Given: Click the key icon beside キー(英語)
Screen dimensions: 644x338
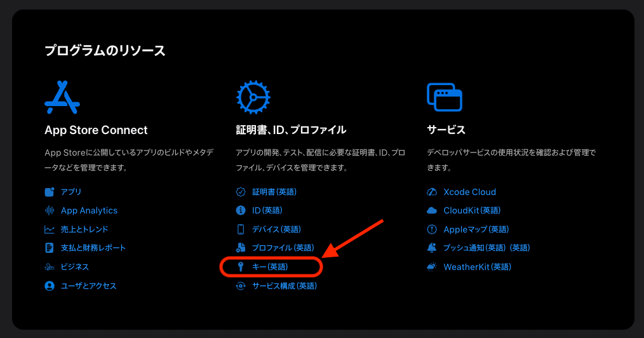Looking at the screenshot, I should coord(241,267).
